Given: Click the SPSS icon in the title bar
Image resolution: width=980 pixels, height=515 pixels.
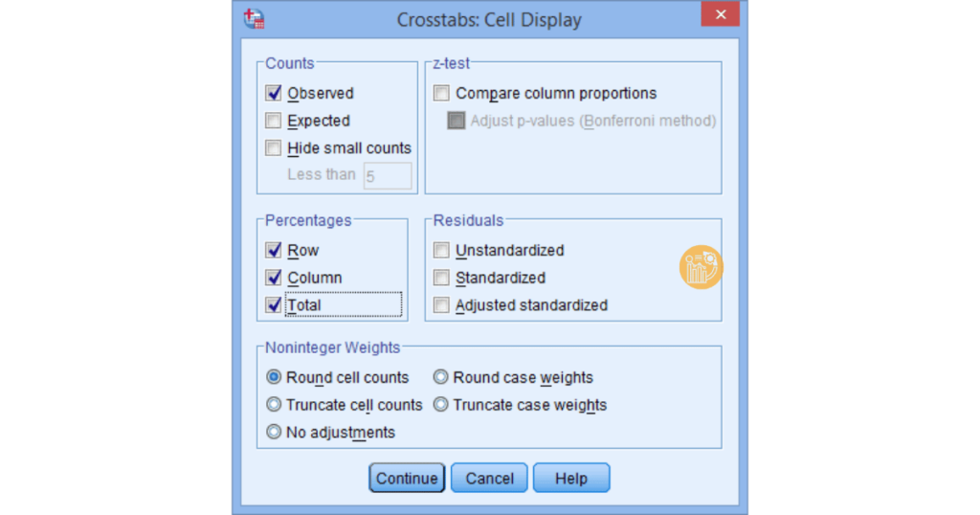Looking at the screenshot, I should (254, 18).
